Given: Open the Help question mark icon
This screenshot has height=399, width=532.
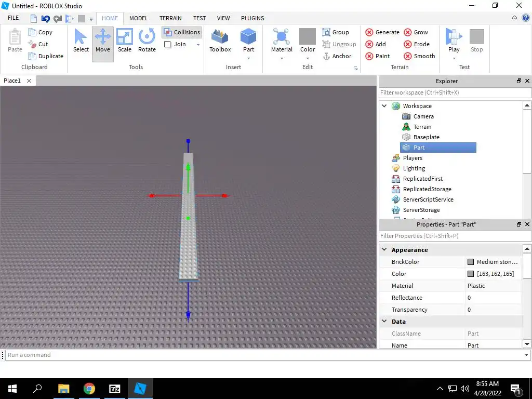Looking at the screenshot, I should click(x=526, y=18).
